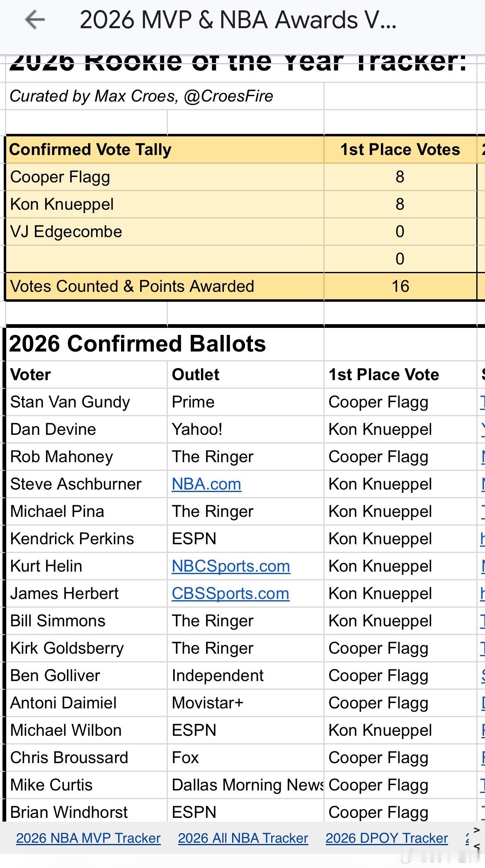Open the NBA.com outlet link
485x868 pixels.
[206, 484]
